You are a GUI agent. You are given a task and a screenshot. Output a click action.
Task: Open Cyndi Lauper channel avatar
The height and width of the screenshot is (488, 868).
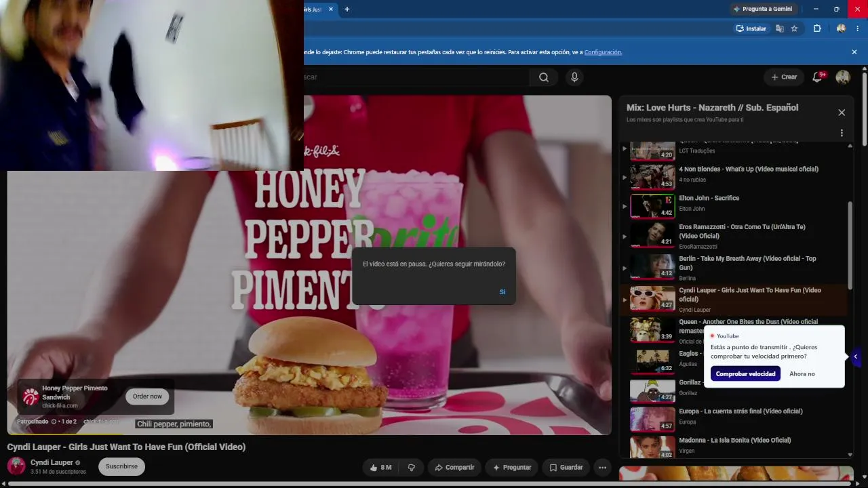(x=16, y=466)
